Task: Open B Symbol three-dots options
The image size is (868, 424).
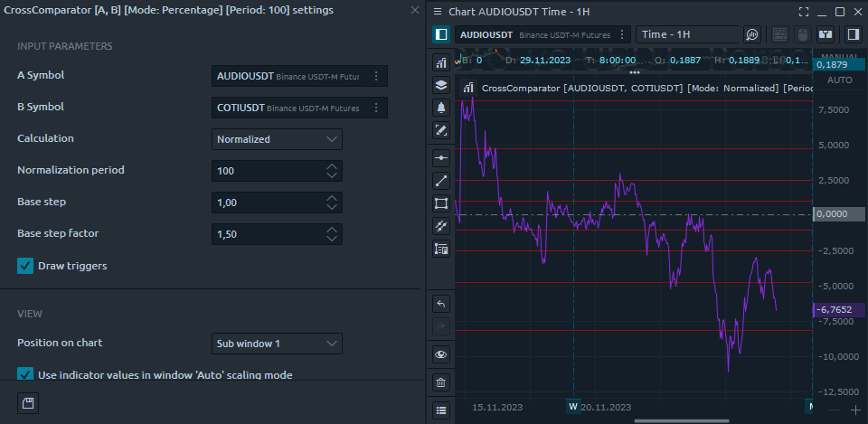Action: point(376,108)
